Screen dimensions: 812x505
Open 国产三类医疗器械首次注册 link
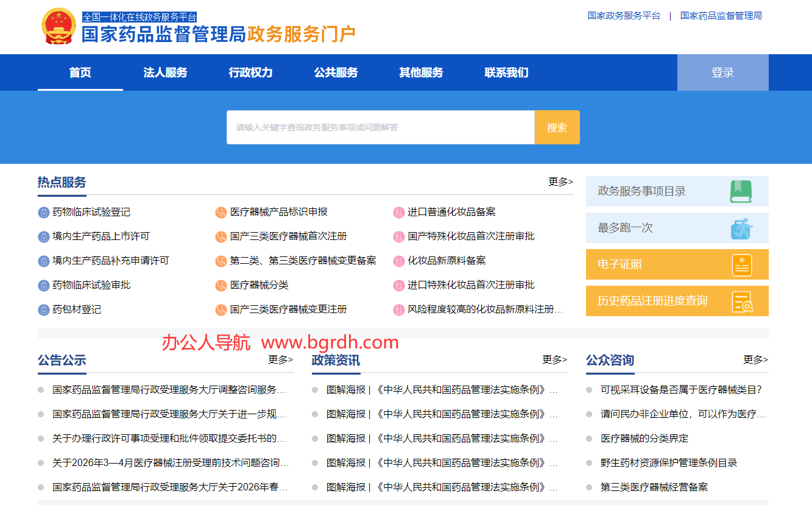289,236
